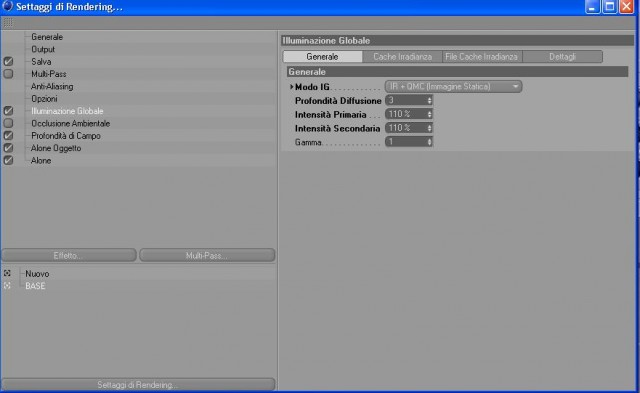Screen dimensions: 640x393
Task: Click the Cinema 4D title bar icon
Action: coord(7,6)
